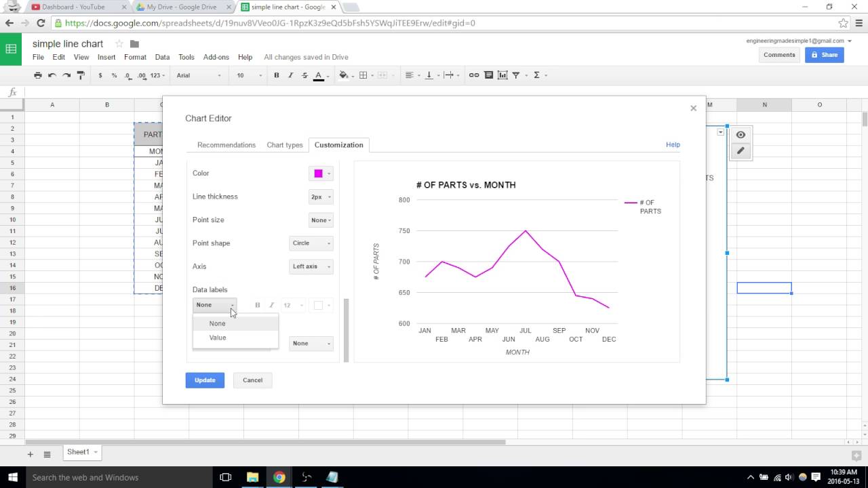Open data label font size dropdown
The width and height of the screenshot is (868, 488).
[x=293, y=305]
